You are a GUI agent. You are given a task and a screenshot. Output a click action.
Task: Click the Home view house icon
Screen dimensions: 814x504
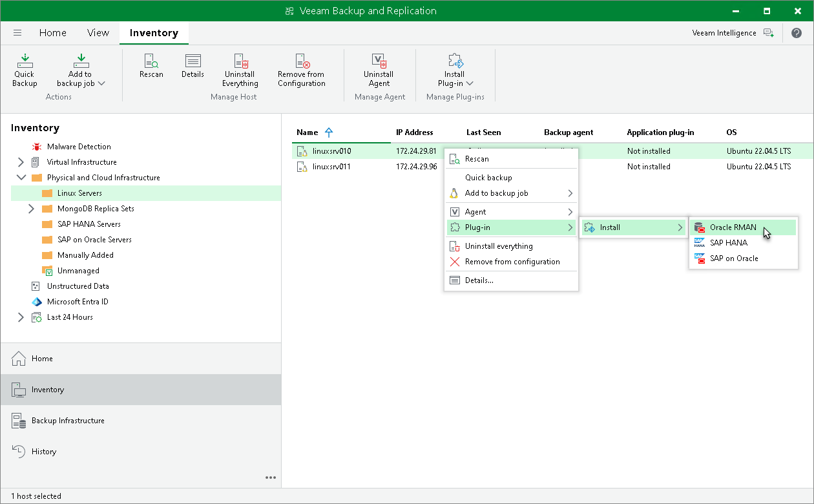click(19, 359)
